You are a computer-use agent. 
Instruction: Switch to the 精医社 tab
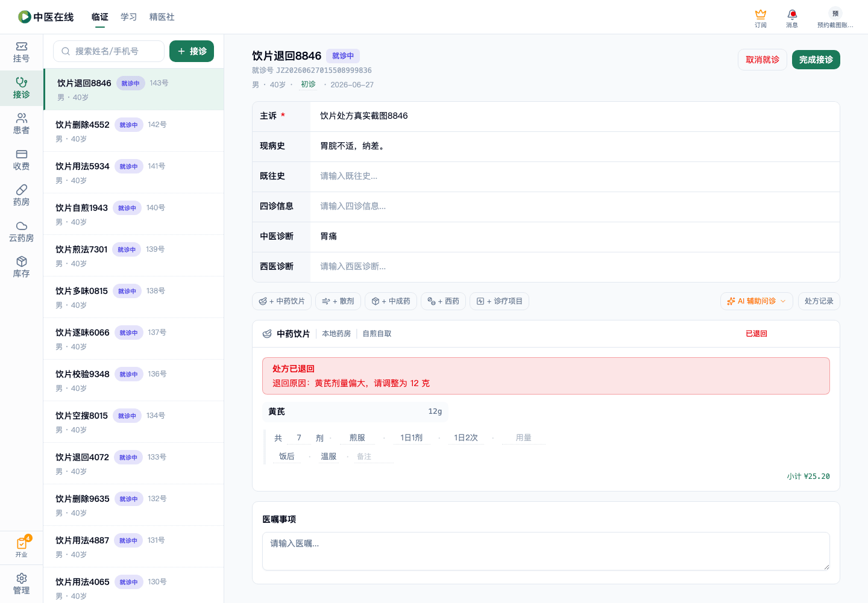point(162,17)
